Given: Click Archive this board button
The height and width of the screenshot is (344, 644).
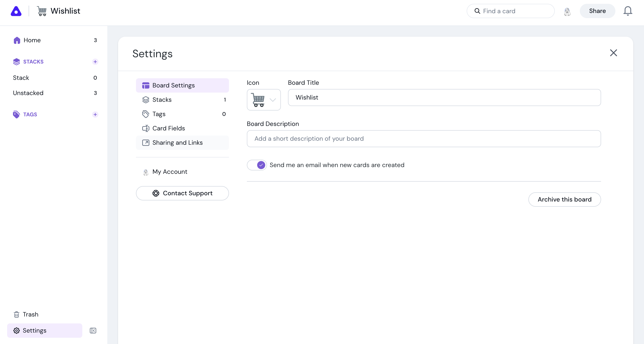Looking at the screenshot, I should [x=564, y=199].
